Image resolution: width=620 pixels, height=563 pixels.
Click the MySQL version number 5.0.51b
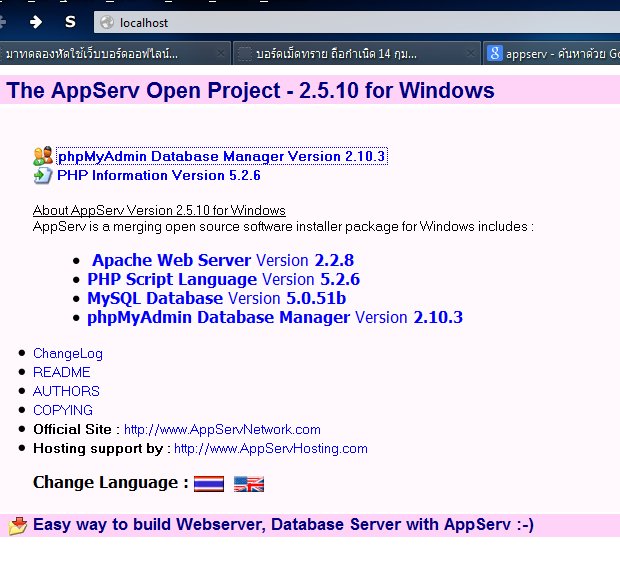pos(316,298)
